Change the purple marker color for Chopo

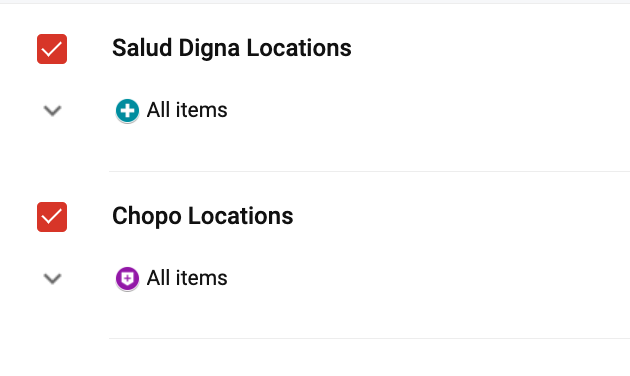[x=127, y=278]
